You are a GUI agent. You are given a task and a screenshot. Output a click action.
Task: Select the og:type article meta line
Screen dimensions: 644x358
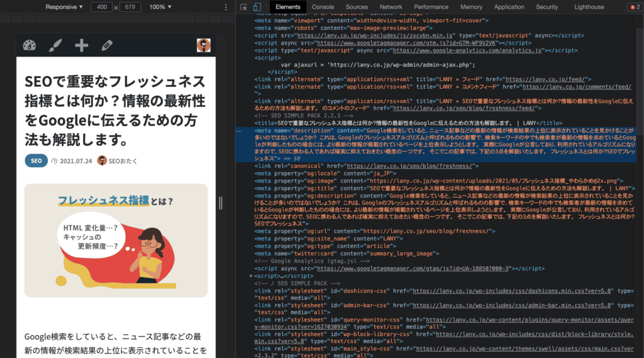click(x=325, y=246)
